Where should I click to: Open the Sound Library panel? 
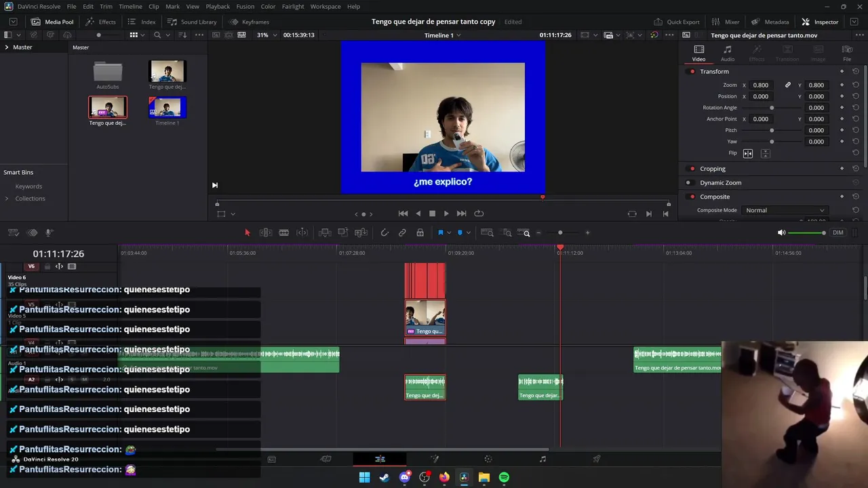[x=192, y=22]
